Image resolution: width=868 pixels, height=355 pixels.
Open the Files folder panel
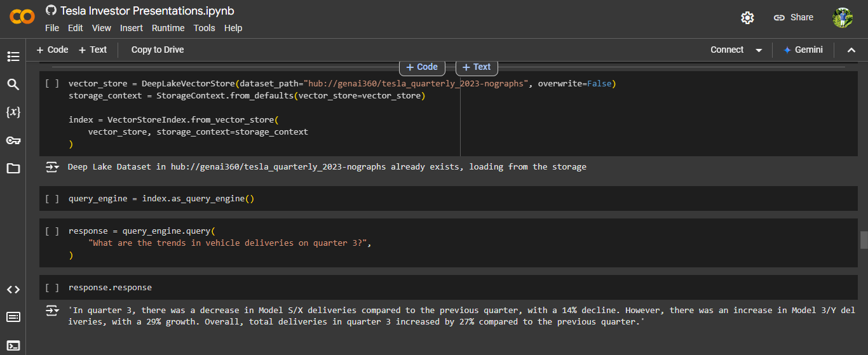(13, 168)
